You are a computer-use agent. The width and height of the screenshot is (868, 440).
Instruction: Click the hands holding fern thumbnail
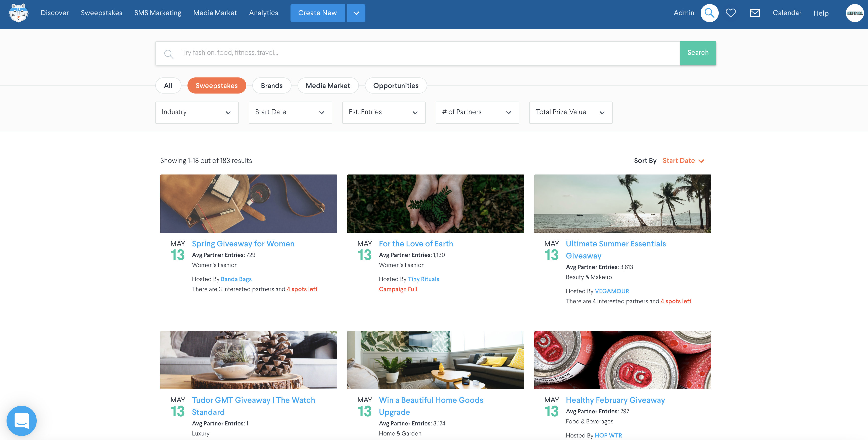(436, 204)
